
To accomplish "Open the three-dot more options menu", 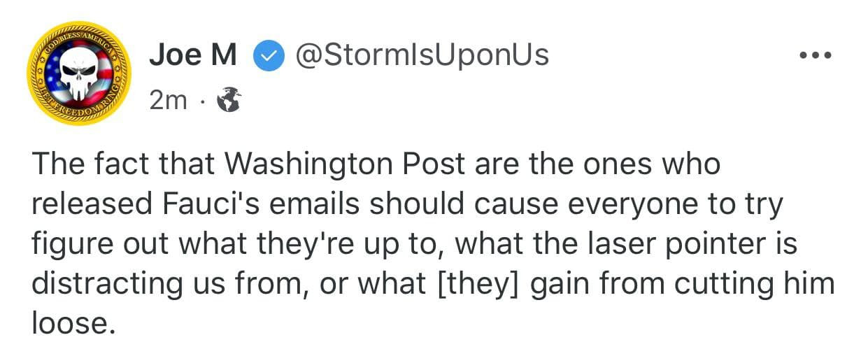I will click(816, 55).
